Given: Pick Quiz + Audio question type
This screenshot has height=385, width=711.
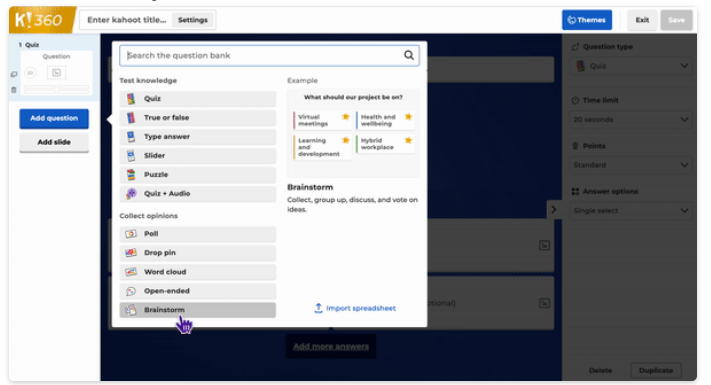Looking at the screenshot, I should [198, 194].
